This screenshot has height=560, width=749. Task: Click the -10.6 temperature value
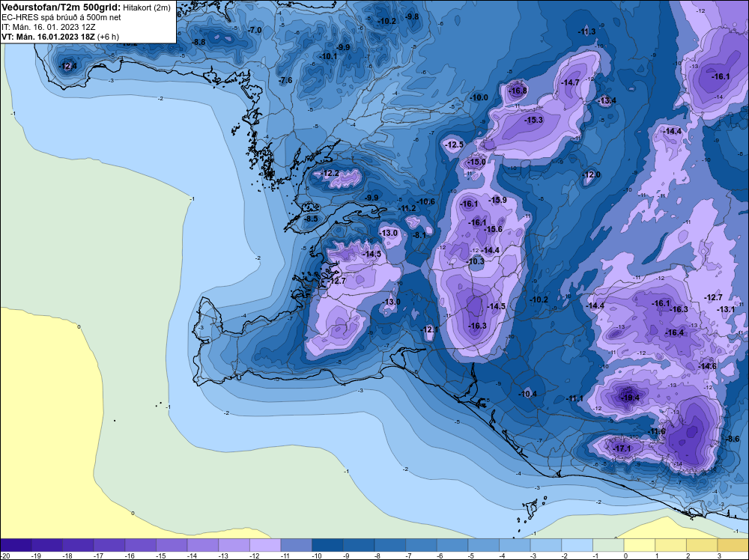tap(425, 202)
